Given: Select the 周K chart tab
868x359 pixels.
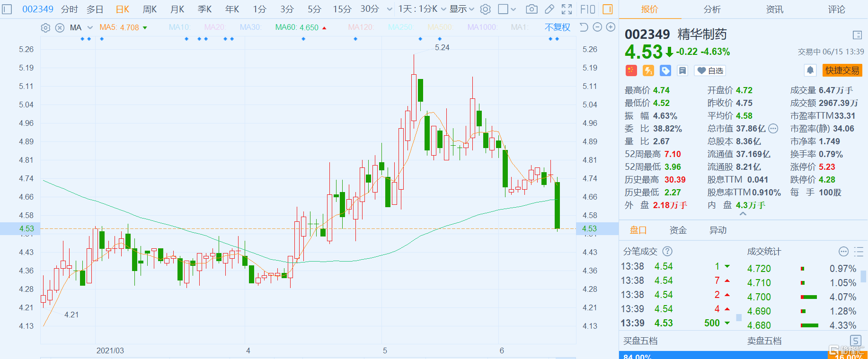Looking at the screenshot, I should 150,9.
